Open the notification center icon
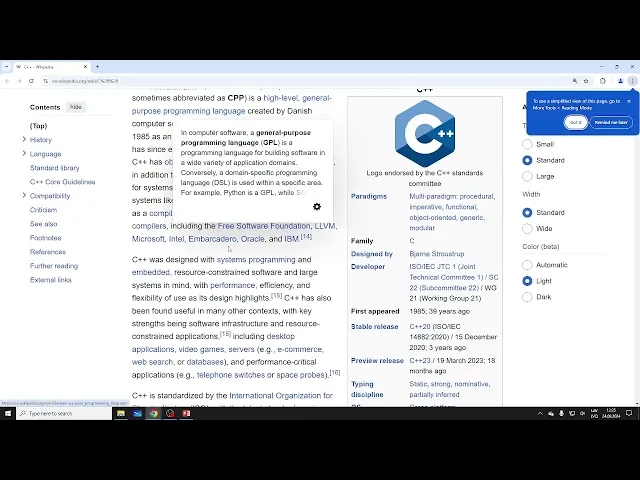This screenshot has width=640, height=480. (629, 413)
